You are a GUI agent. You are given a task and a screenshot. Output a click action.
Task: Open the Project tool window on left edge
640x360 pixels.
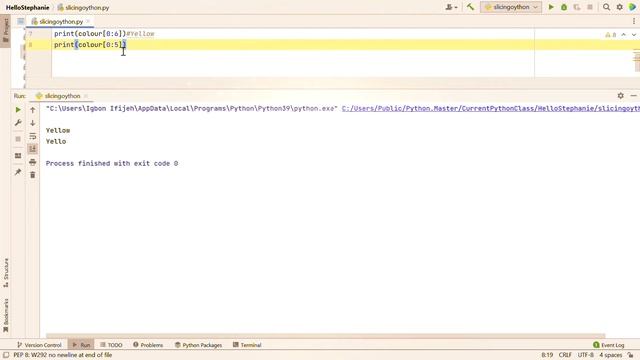point(6,31)
